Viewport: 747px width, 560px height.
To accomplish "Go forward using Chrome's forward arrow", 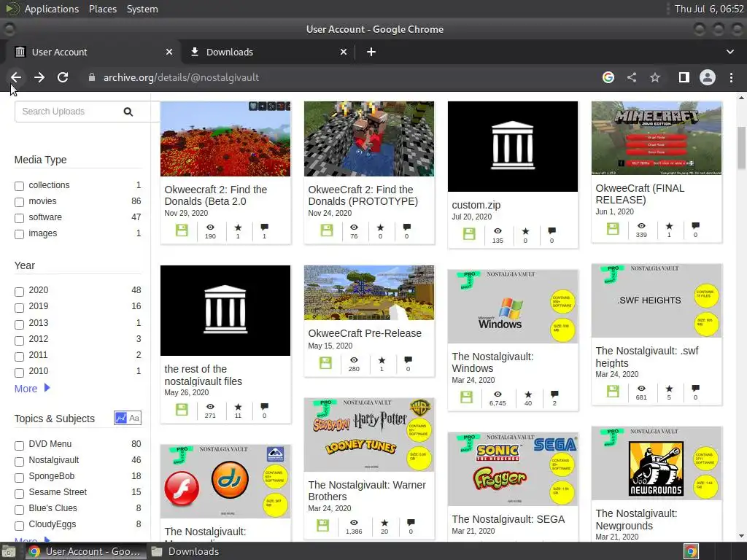I will click(x=39, y=77).
